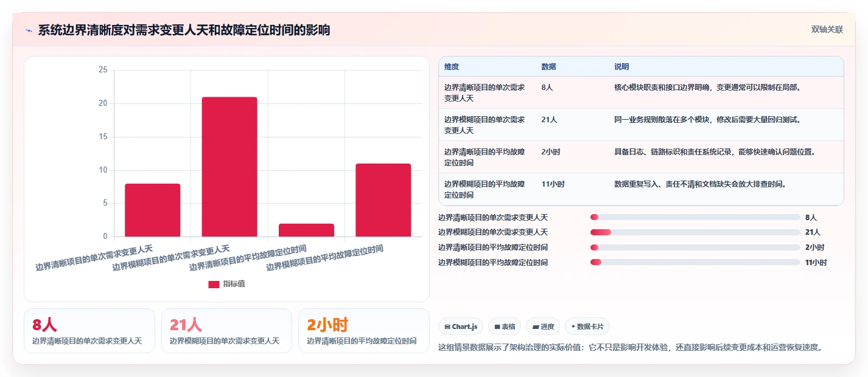Click the progress bar showing 2小时
The image size is (868, 377).
click(695, 247)
